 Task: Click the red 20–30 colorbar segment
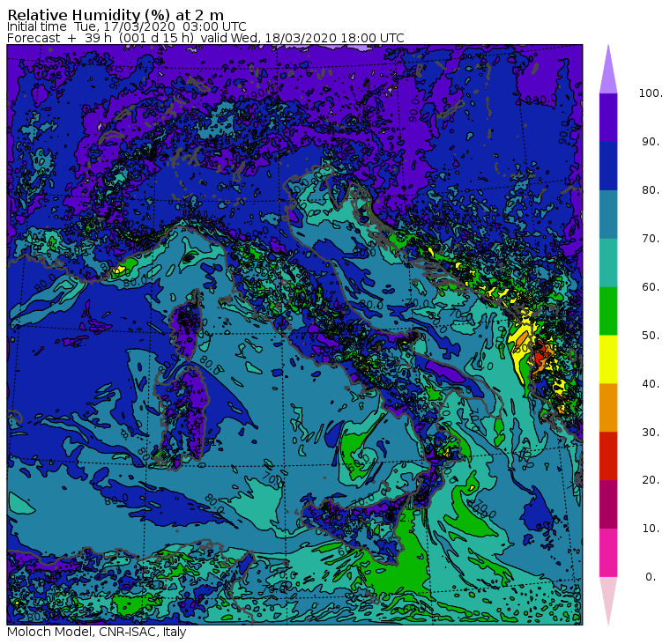608,456
